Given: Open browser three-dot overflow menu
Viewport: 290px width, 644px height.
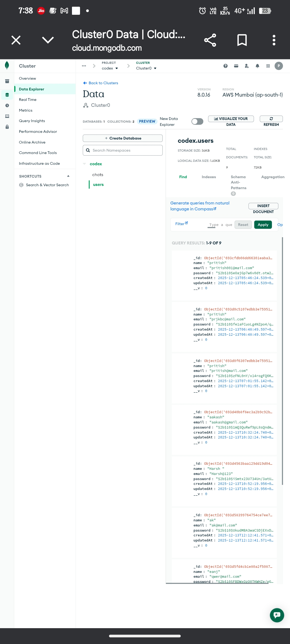Looking at the screenshot, I should [274, 40].
